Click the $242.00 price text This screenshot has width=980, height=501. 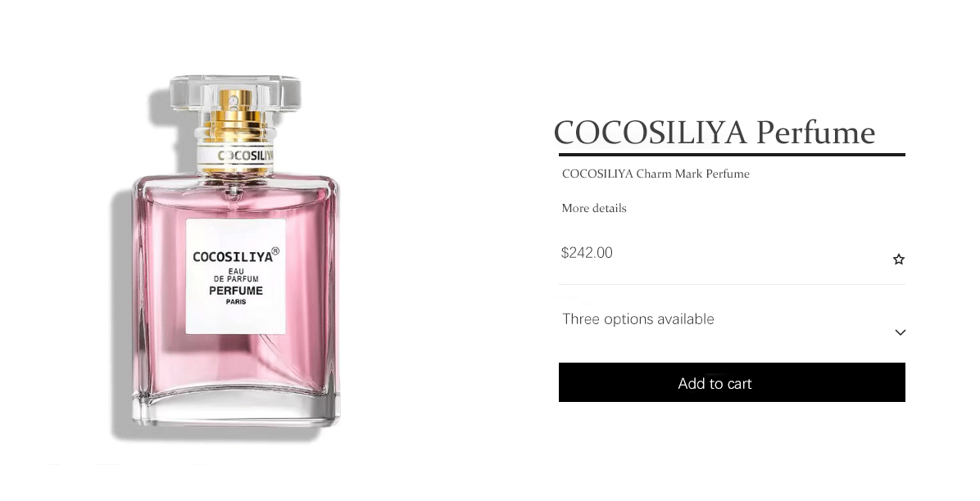tap(587, 252)
